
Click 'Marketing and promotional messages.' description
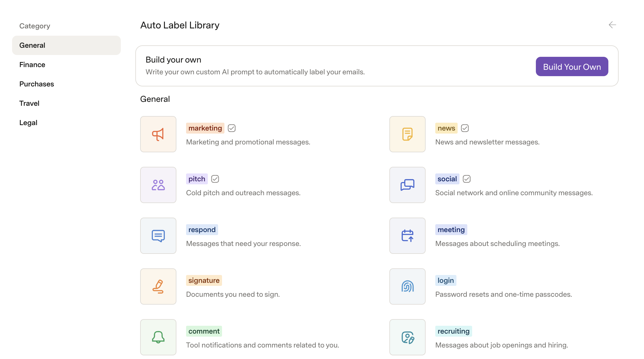pyautogui.click(x=248, y=142)
